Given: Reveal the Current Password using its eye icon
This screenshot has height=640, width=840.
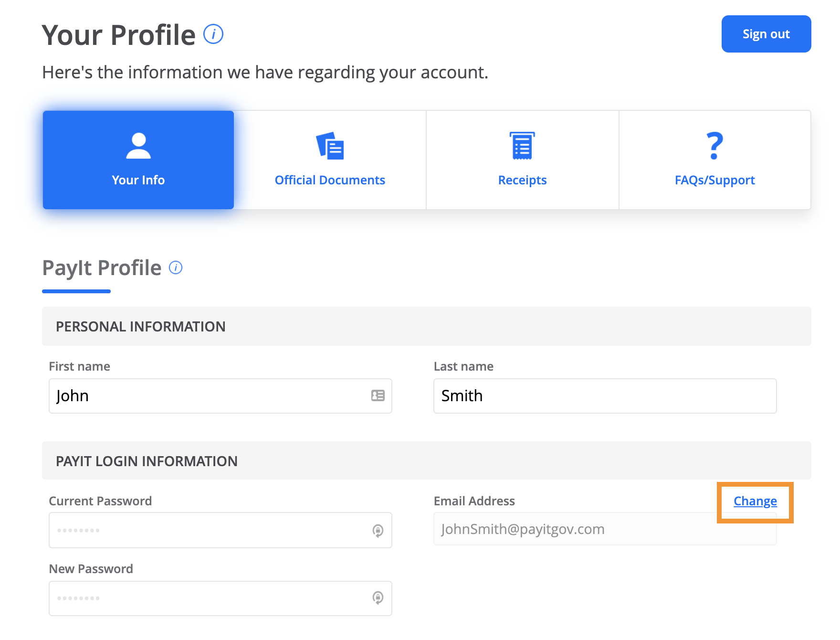Looking at the screenshot, I should tap(378, 530).
